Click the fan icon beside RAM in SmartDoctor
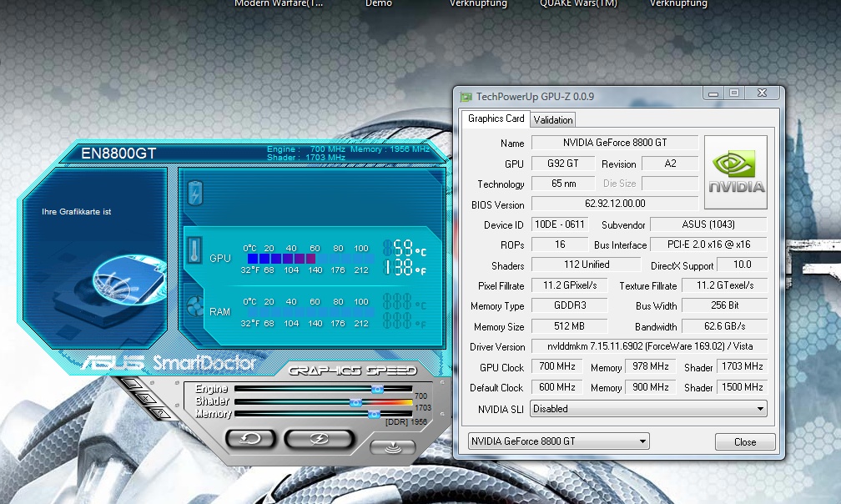 (195, 307)
